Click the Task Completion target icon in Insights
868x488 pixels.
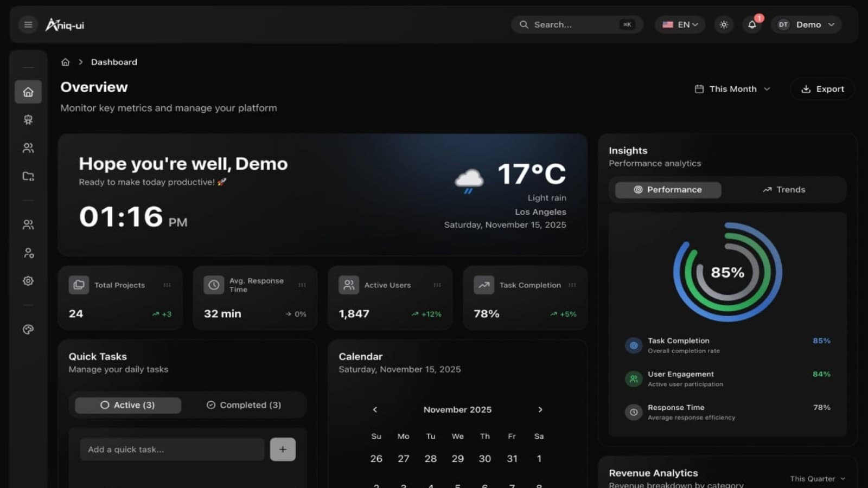coord(634,345)
